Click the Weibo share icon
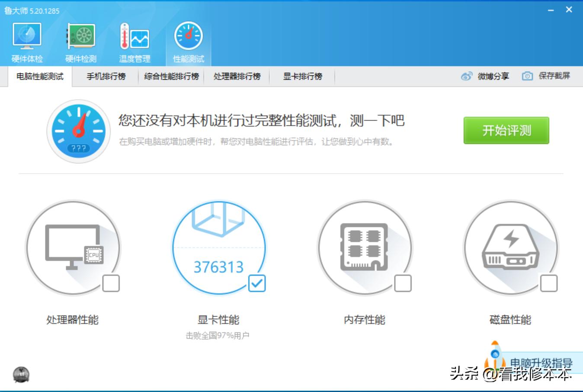Viewport: 583px width, 392px height. point(466,76)
